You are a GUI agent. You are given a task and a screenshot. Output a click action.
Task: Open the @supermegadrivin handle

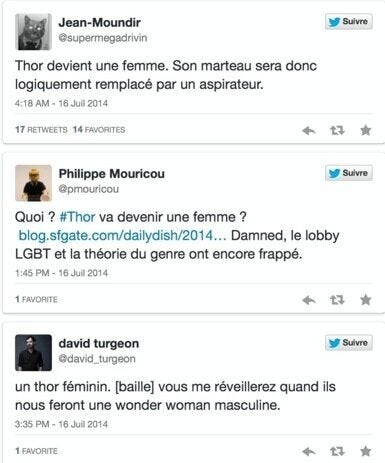click(x=103, y=38)
